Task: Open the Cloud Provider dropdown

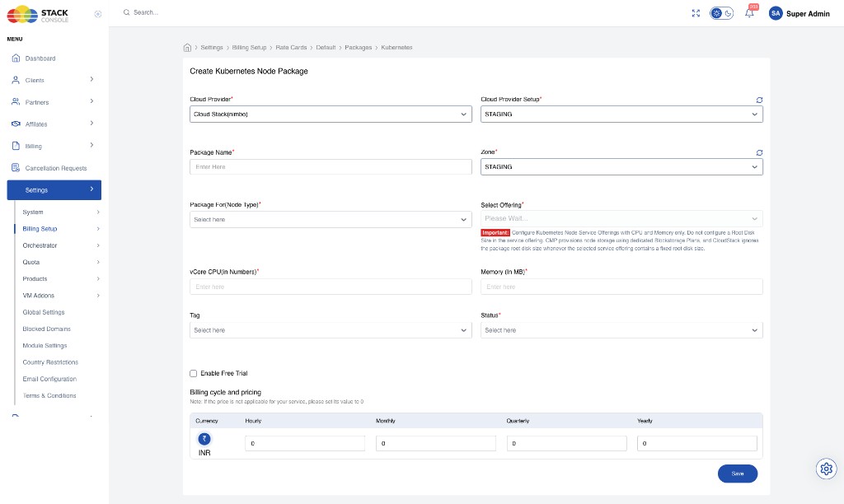Action: 331,114
